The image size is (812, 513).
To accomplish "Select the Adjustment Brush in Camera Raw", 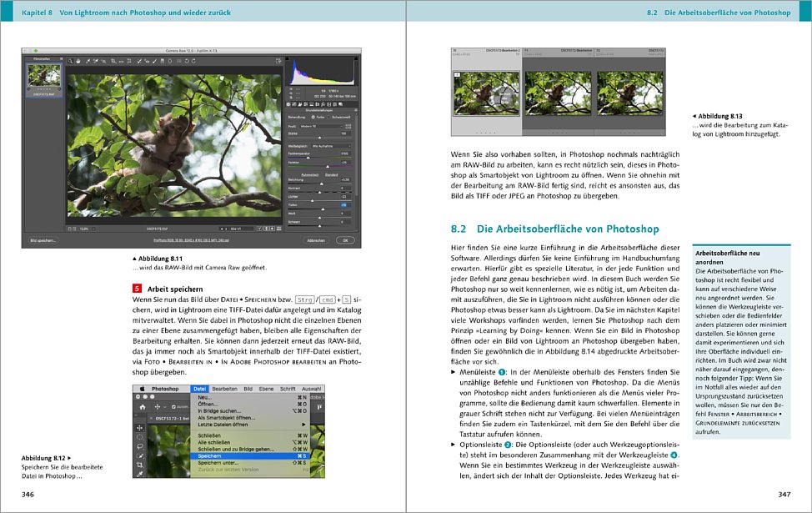I will pyautogui.click(x=154, y=61).
